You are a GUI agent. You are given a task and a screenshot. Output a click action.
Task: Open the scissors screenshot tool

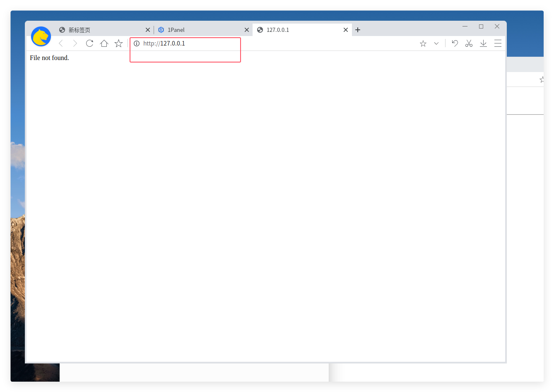(x=469, y=43)
